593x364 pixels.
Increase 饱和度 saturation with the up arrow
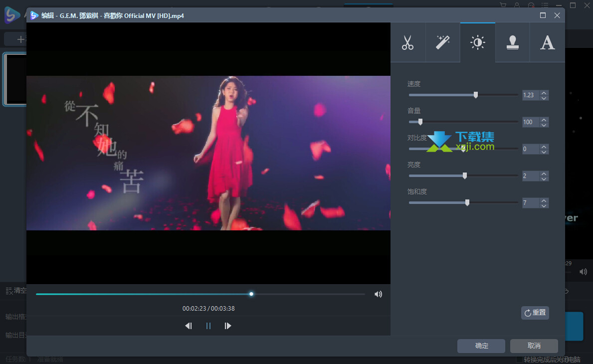(544, 200)
